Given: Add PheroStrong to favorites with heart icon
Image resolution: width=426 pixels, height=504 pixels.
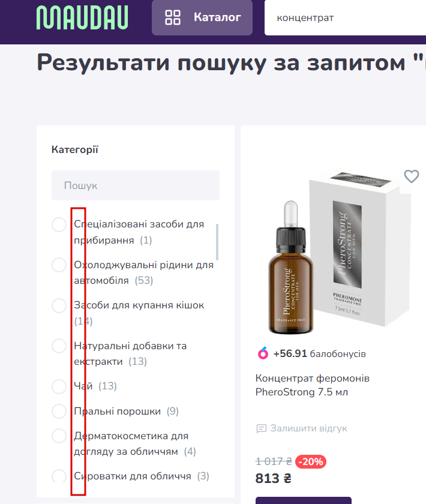Looking at the screenshot, I should 411,176.
